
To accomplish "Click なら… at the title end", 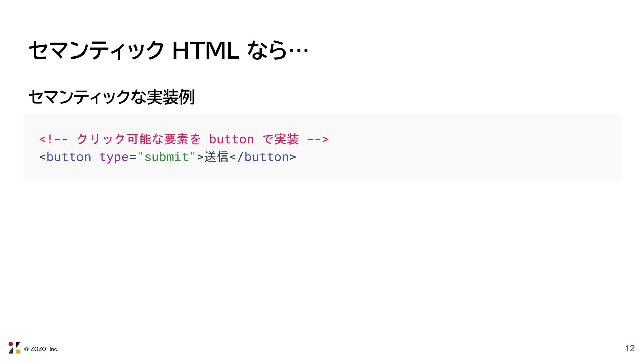I will (277, 50).
